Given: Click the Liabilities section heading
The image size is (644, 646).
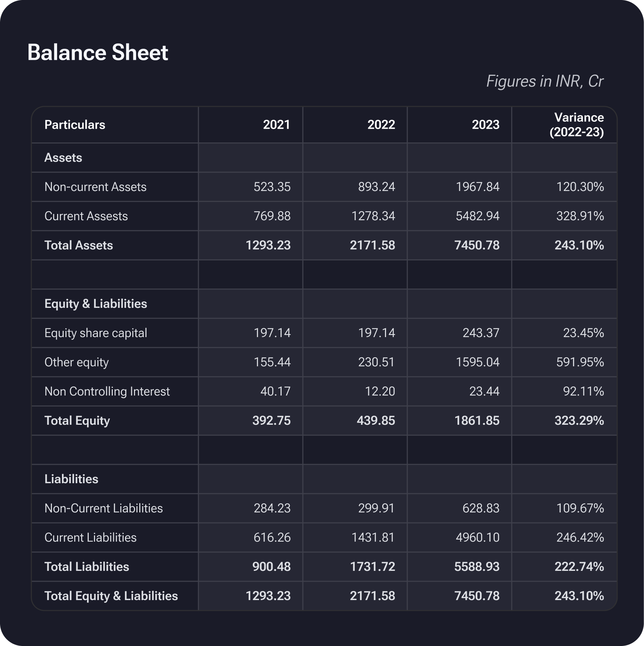Looking at the screenshot, I should click(71, 479).
